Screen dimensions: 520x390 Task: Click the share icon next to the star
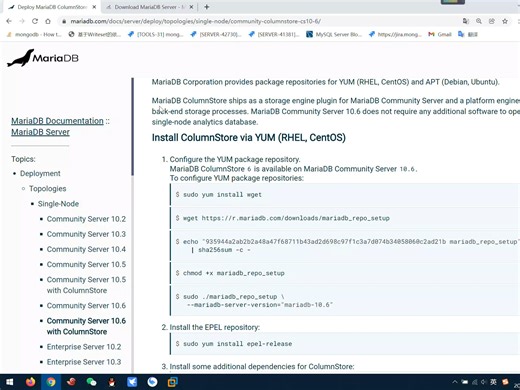pos(492,21)
